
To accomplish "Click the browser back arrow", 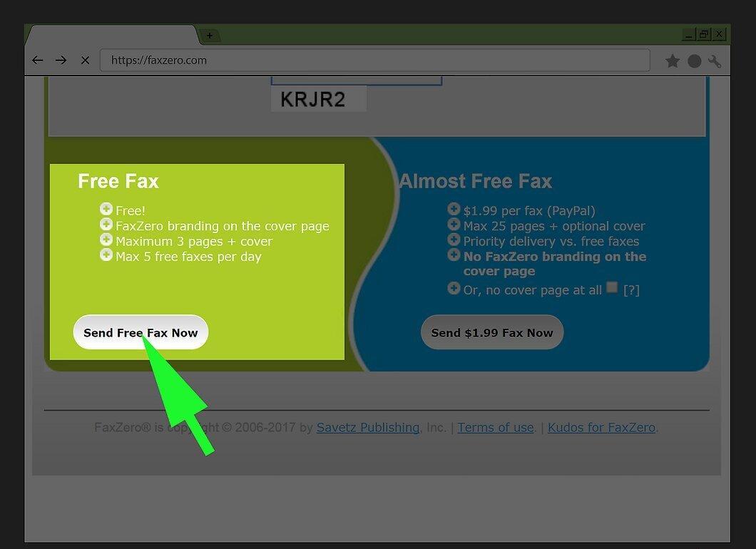I will coord(38,61).
